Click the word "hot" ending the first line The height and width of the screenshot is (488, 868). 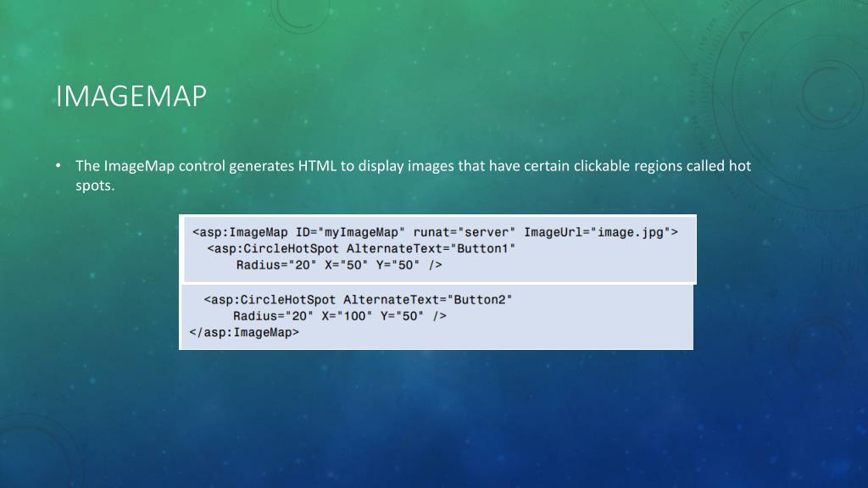(x=739, y=166)
